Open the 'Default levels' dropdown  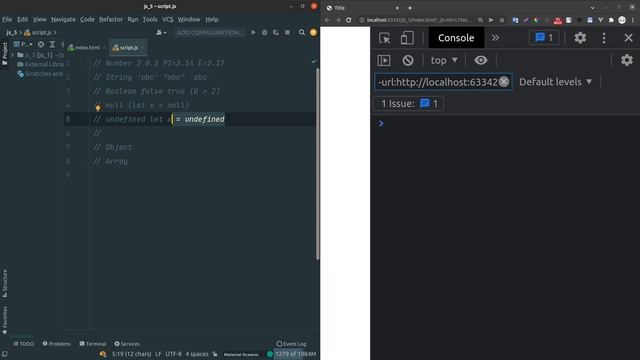tap(556, 82)
